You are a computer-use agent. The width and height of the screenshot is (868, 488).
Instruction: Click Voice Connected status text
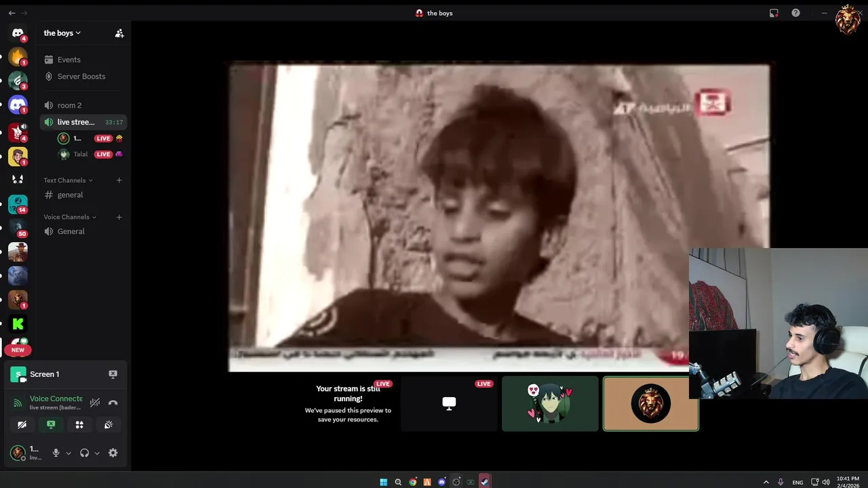(56, 399)
